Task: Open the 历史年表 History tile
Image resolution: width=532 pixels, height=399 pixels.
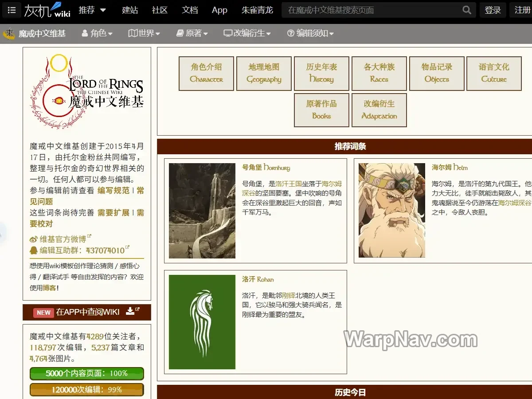Action: coord(321,73)
